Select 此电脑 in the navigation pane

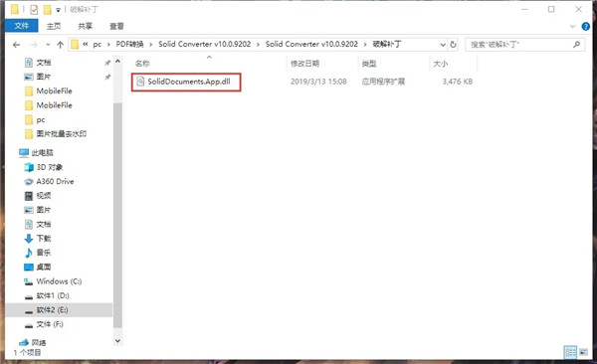tap(42, 153)
